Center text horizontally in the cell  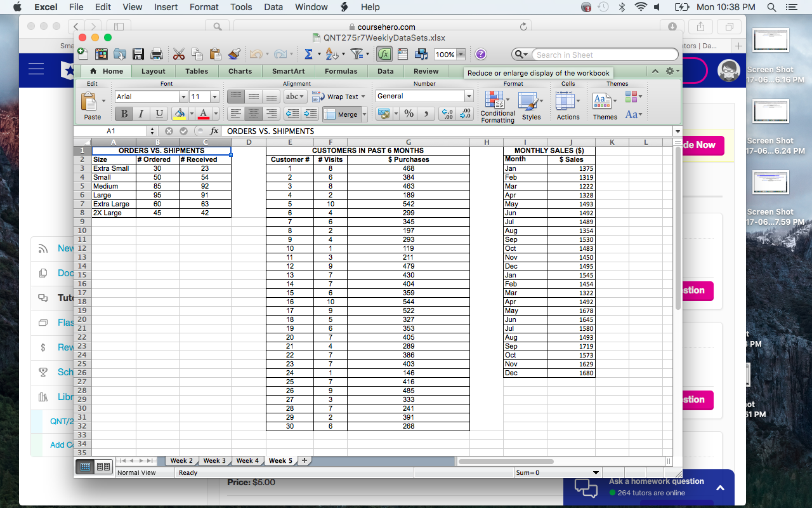pos(254,114)
